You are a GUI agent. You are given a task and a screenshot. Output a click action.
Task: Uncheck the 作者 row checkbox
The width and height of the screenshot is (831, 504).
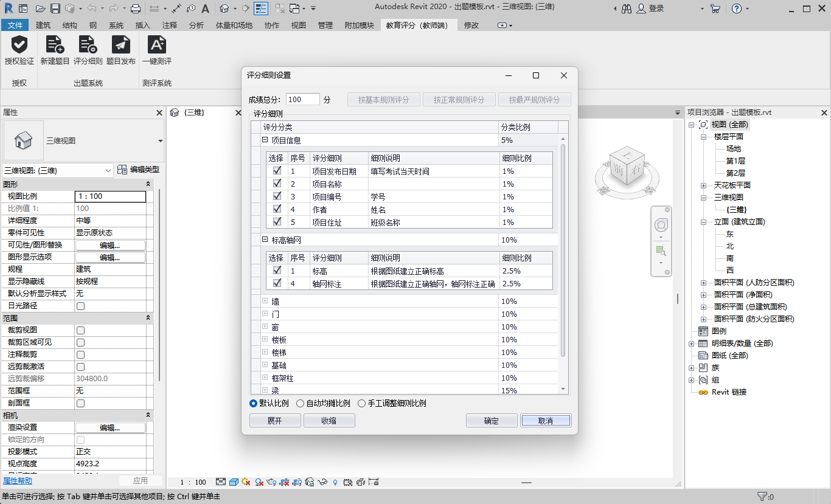[277, 209]
